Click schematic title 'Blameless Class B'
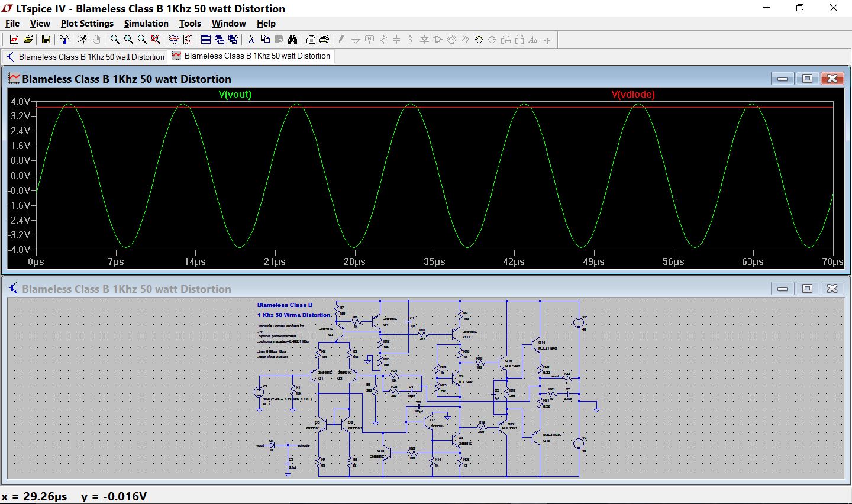Screen dimensions: 852x504 click(x=285, y=305)
